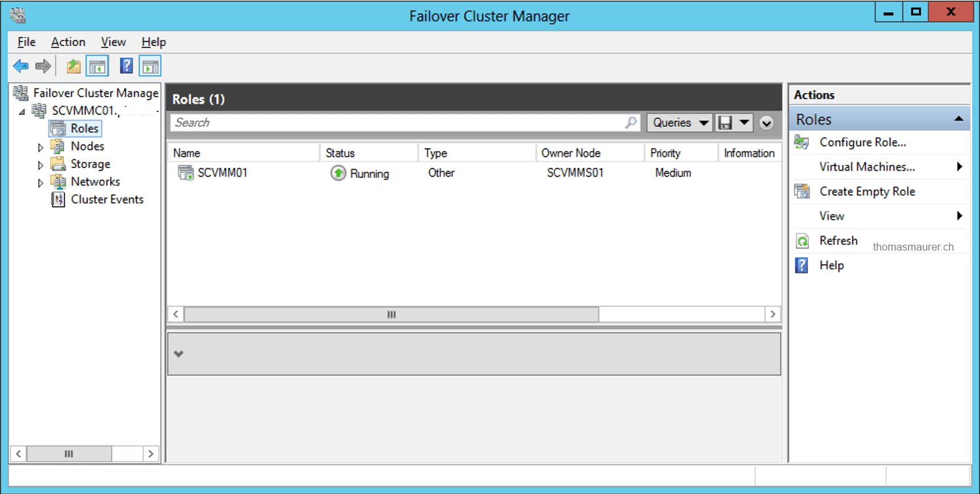980x494 pixels.
Task: Click the Medium priority cell
Action: (x=673, y=173)
